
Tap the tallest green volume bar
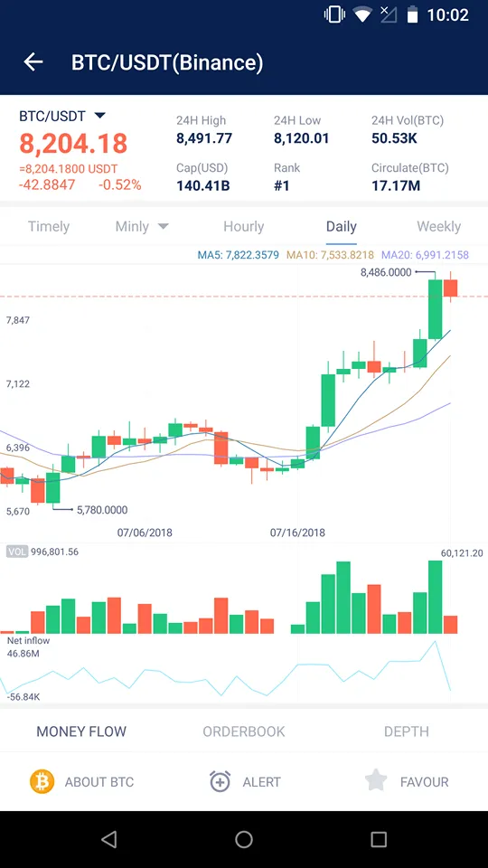(436, 597)
